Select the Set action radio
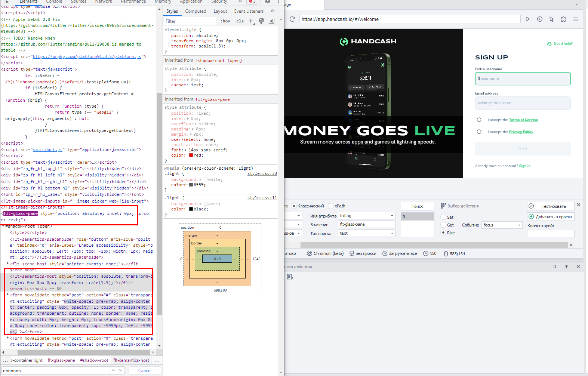The height and width of the screenshot is (376, 588). coord(443,217)
